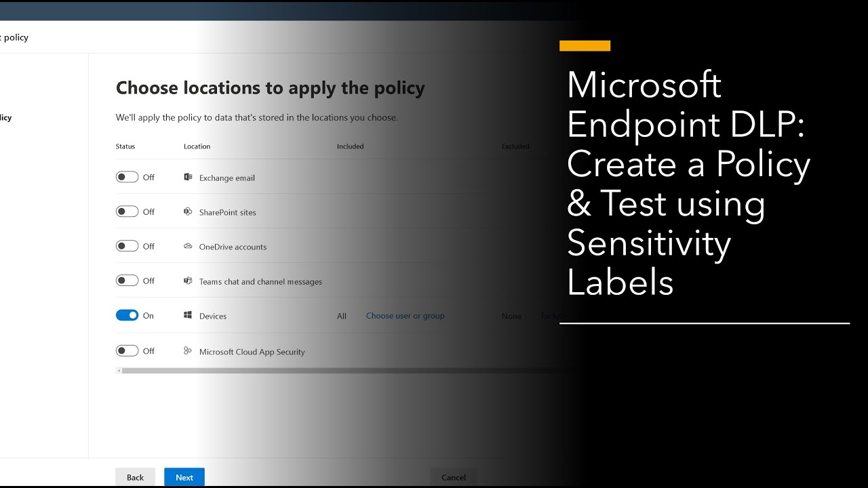Click the Teams chat icon
The height and width of the screenshot is (488, 868).
188,281
